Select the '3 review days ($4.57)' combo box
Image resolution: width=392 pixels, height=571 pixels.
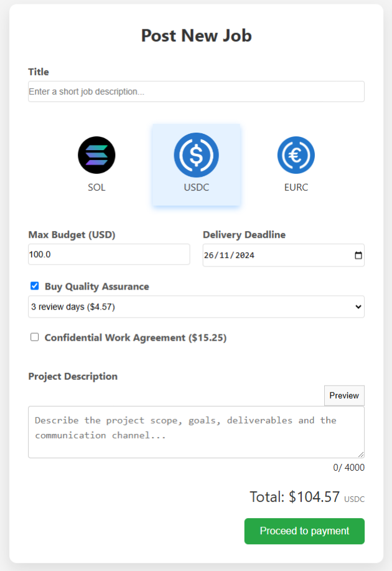click(x=196, y=306)
